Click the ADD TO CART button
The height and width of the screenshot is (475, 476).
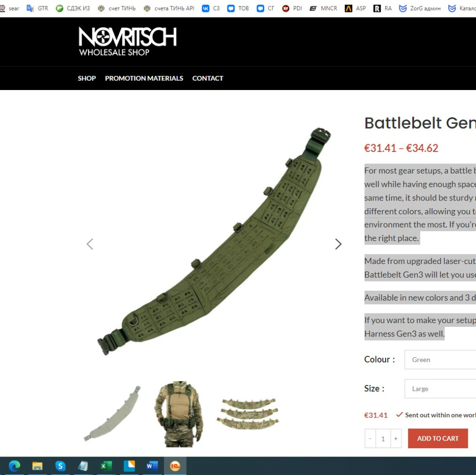click(x=438, y=438)
